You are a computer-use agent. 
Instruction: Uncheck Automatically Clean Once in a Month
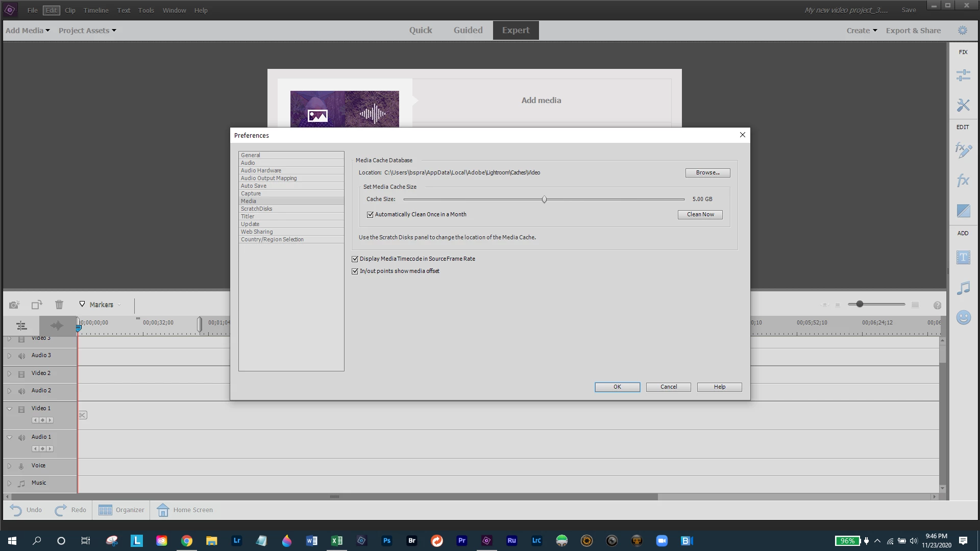coord(370,215)
